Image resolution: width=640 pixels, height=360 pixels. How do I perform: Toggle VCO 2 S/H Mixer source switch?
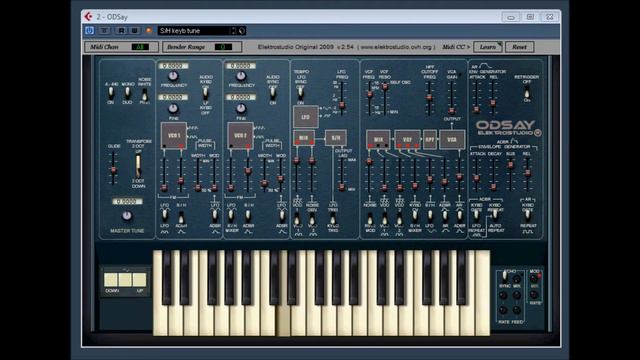(231, 215)
